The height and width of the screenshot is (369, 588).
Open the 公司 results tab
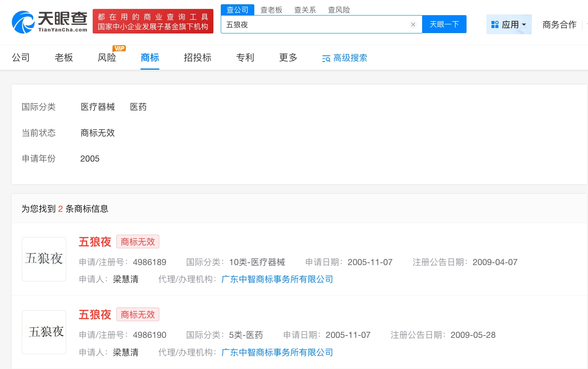(21, 58)
